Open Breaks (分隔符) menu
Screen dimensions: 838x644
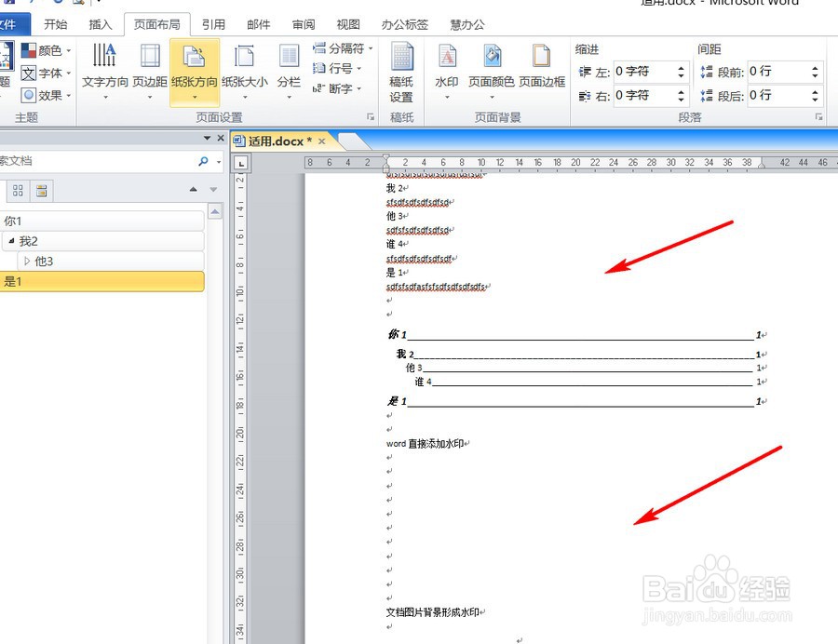[343, 48]
